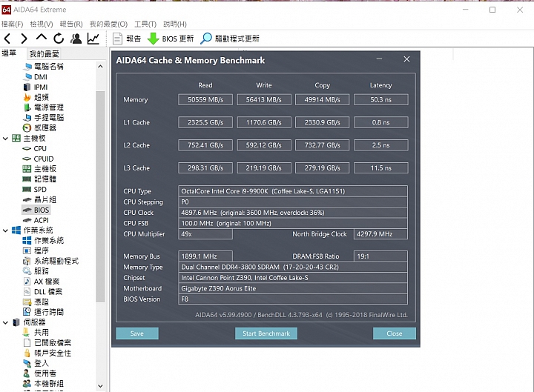The height and width of the screenshot is (392, 534).
Task: Collapse the 作業系統 parent tree node
Action: pos(5,230)
